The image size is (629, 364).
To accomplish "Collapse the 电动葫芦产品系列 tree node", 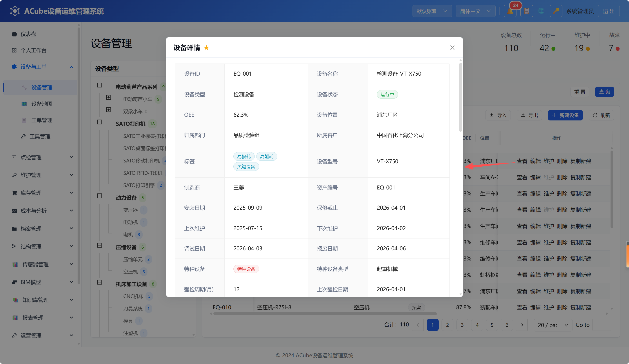I will point(99,85).
